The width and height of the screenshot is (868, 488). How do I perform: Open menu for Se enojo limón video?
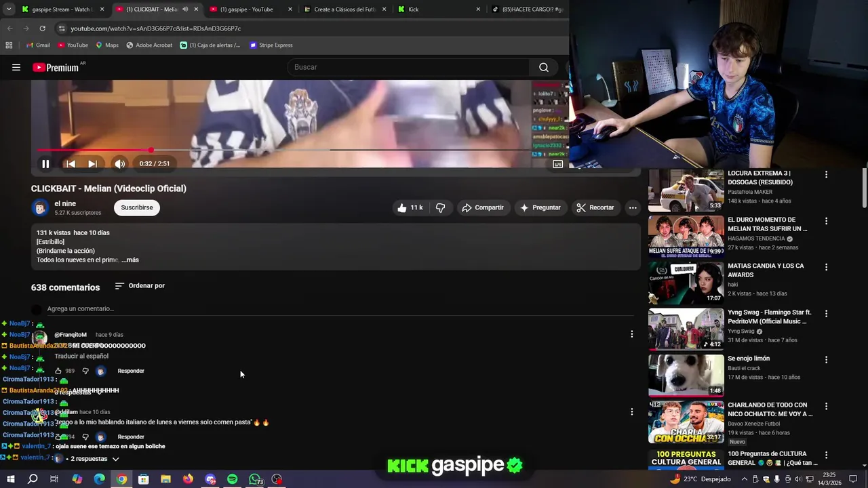(826, 359)
